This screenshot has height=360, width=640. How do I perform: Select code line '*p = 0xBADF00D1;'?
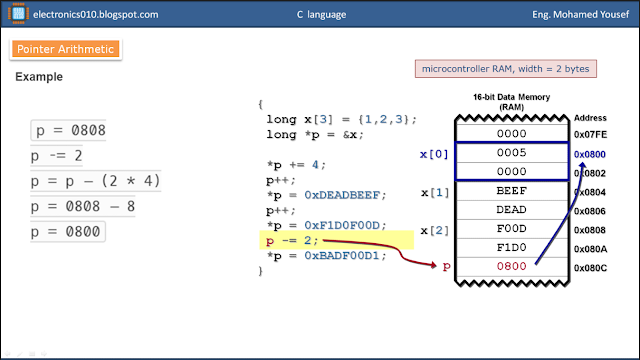click(x=326, y=256)
